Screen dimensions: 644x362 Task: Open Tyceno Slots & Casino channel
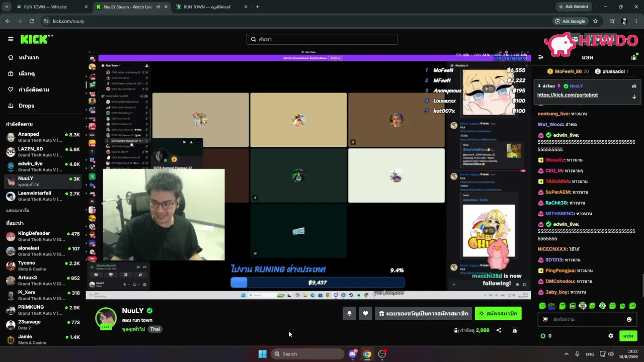point(43,266)
